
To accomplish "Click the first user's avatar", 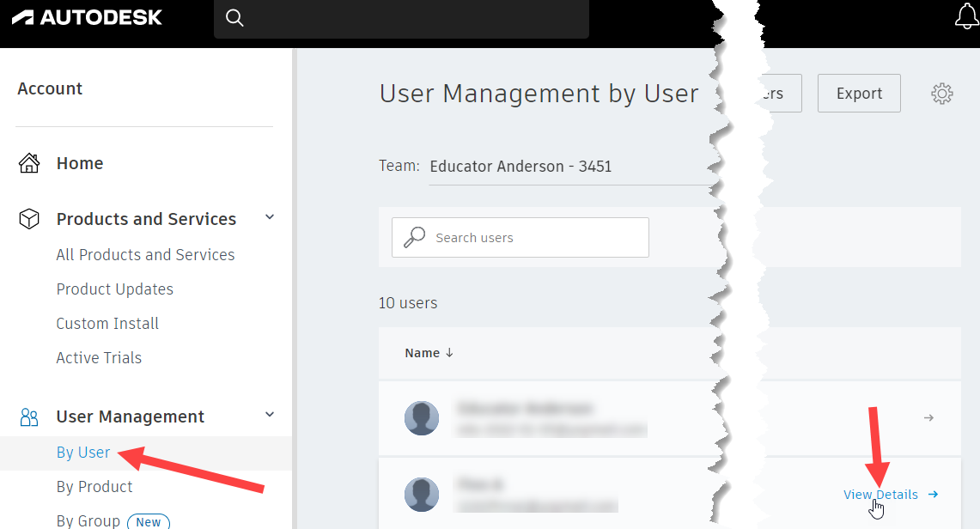I will point(421,418).
